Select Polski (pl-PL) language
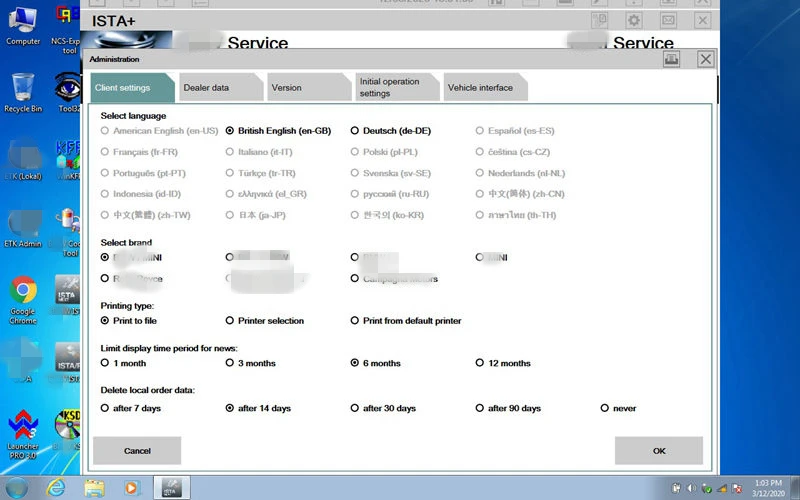This screenshot has width=800, height=500. [x=383, y=152]
